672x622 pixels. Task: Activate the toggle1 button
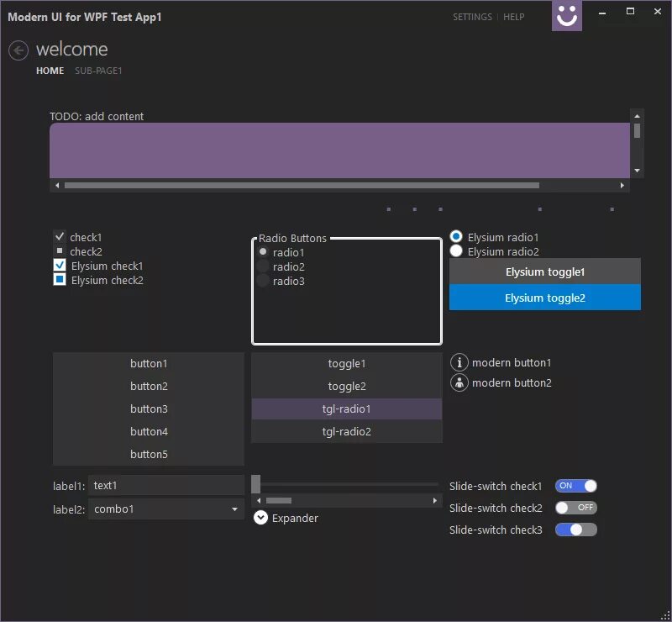[347, 364]
